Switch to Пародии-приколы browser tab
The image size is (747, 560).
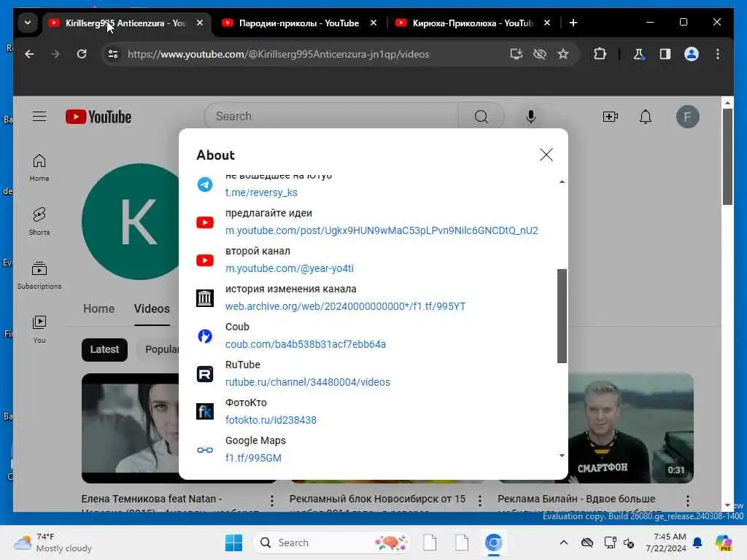[x=298, y=23]
